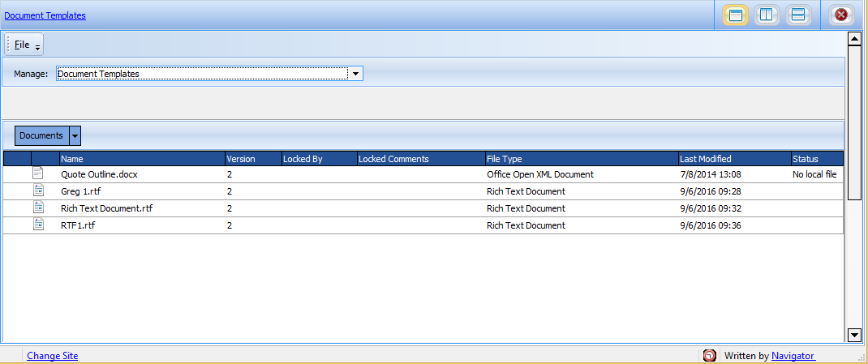Click the Greg 1.rtf document icon
This screenshot has width=868, height=364.
tap(38, 191)
